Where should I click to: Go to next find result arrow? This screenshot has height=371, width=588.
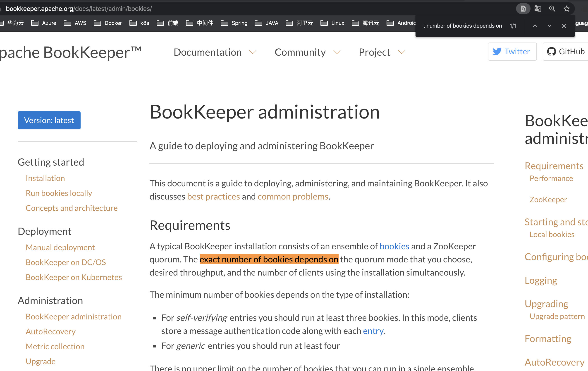pos(550,26)
